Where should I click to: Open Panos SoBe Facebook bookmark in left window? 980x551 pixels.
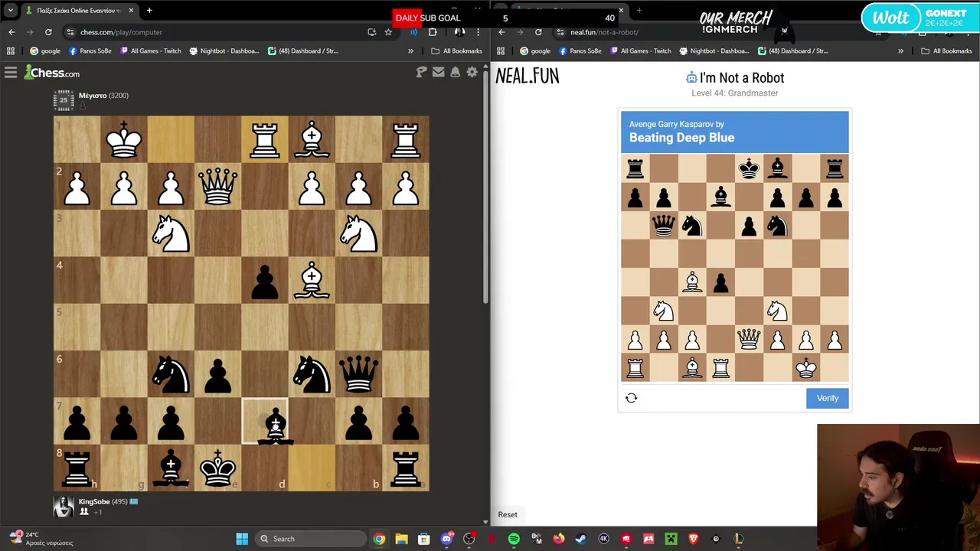coord(90,51)
